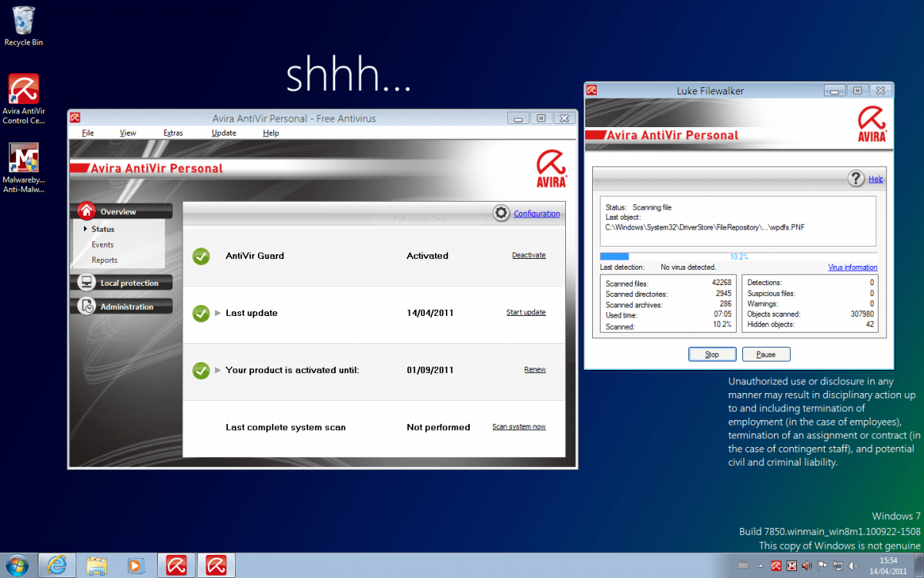
Task: Click the Avira tray icon in system tray
Action: [778, 566]
